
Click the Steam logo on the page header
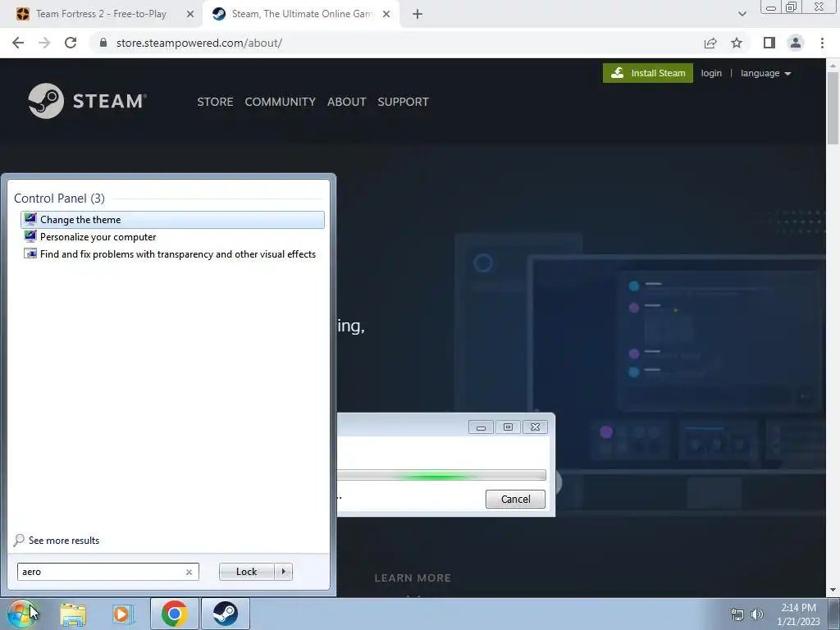[87, 101]
